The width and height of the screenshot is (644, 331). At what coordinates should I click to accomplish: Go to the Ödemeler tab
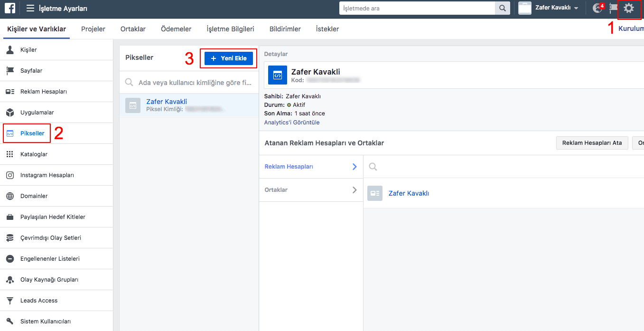[176, 29]
